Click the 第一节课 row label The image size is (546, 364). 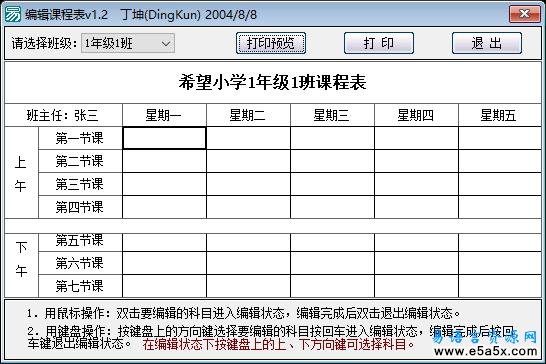coord(80,138)
